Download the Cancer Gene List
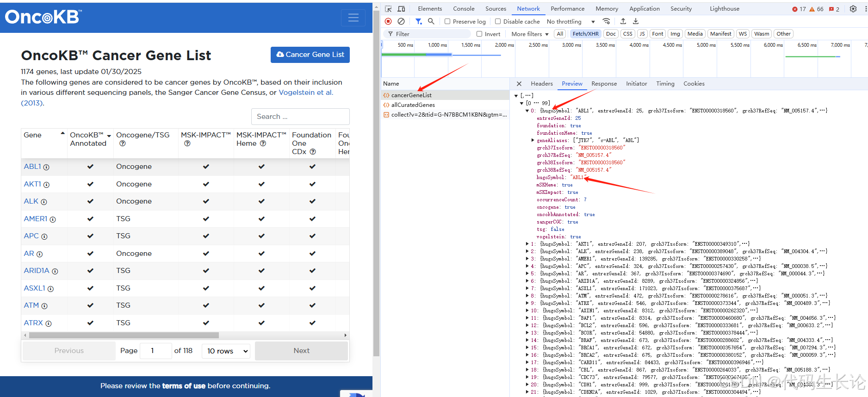 click(x=310, y=55)
